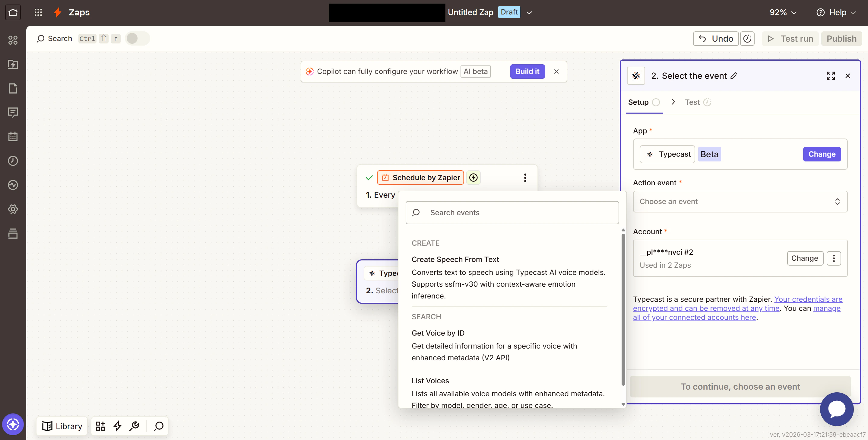868x440 pixels.
Task: Click the home icon in top bar
Action: (13, 12)
